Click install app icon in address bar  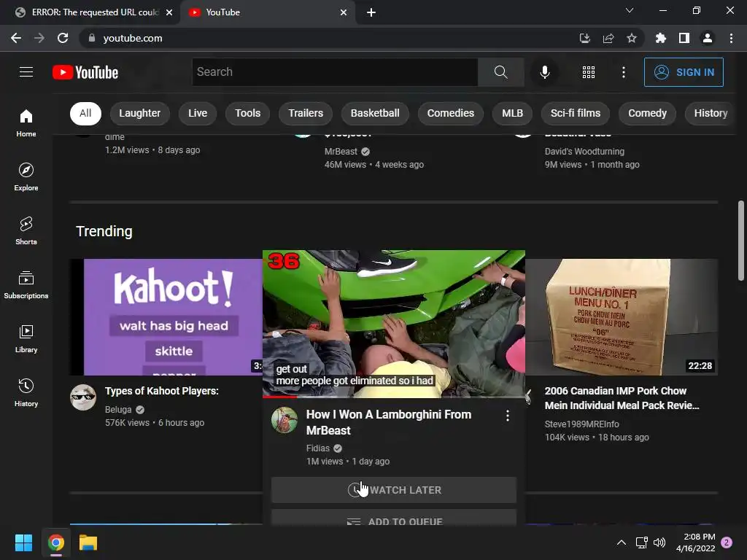[x=585, y=38]
